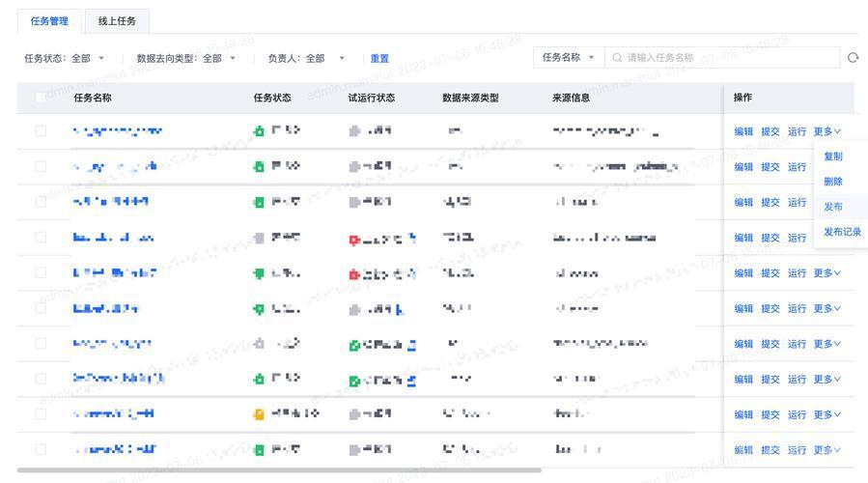Click green task status icon in first row
Image resolution: width=868 pixels, height=483 pixels.
(259, 131)
